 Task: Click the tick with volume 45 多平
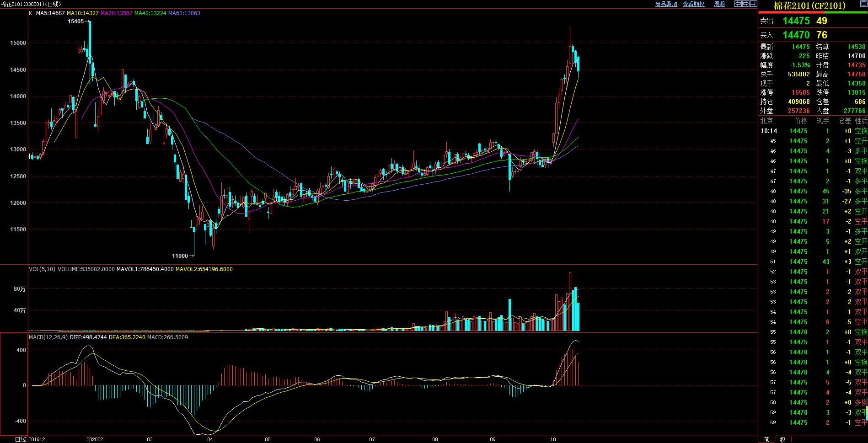pos(813,191)
